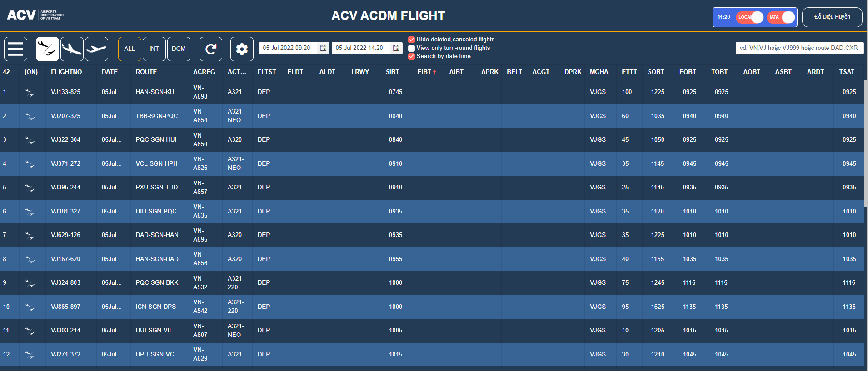Image resolution: width=868 pixels, height=371 pixels.
Task: Open calendar picker for end date 14:20
Action: pyautogui.click(x=396, y=48)
